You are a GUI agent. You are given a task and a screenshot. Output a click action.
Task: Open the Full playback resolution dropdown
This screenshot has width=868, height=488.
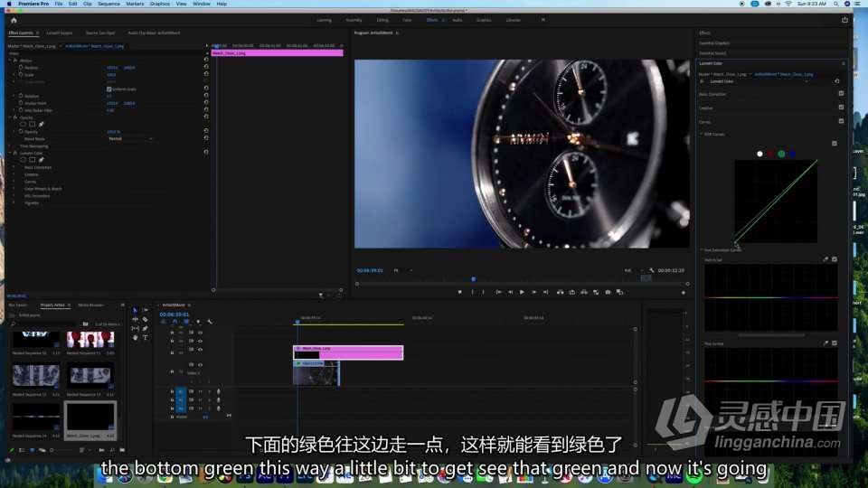pos(634,270)
